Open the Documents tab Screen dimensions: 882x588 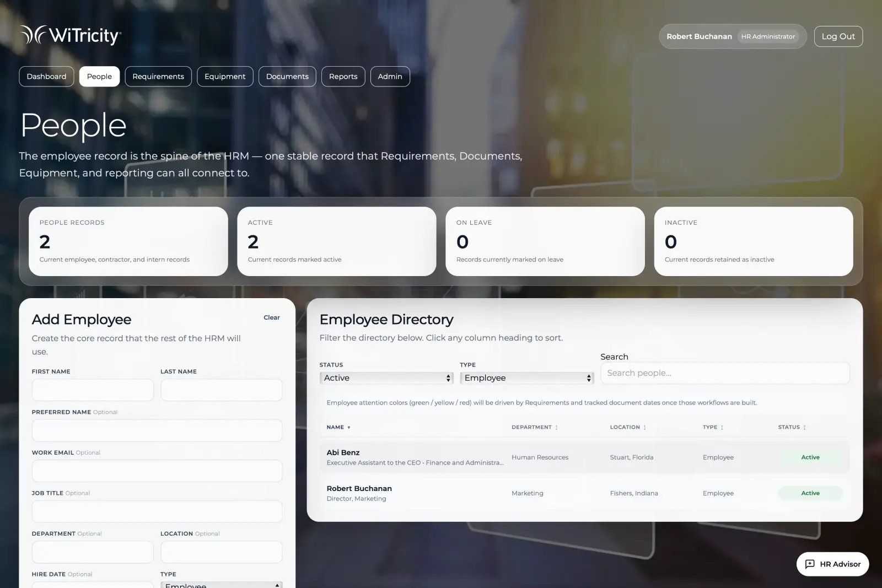click(x=287, y=77)
